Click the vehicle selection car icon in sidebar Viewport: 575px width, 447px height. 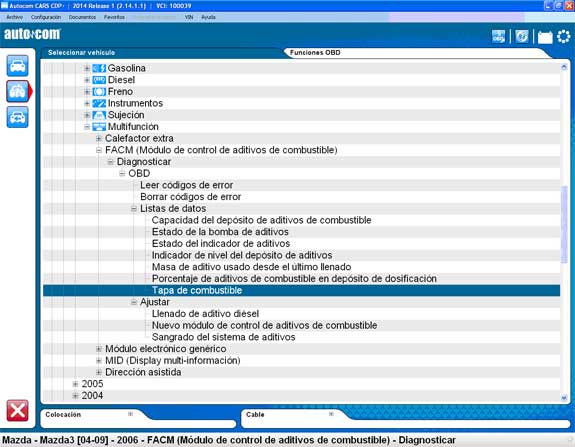click(x=17, y=66)
